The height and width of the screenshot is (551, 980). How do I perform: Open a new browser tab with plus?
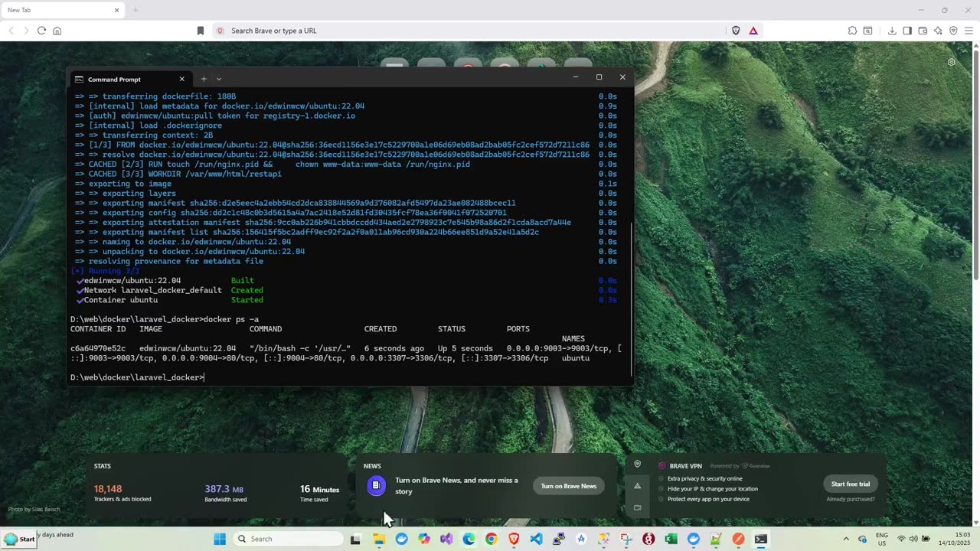click(x=136, y=10)
